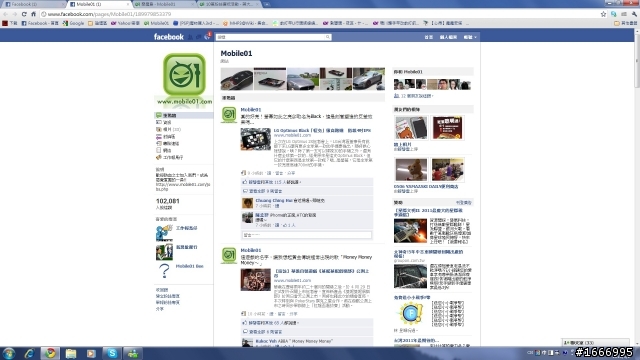640x360 pixels.
Task: Launch Internet Explorer from the taskbar
Action: [x=29, y=353]
